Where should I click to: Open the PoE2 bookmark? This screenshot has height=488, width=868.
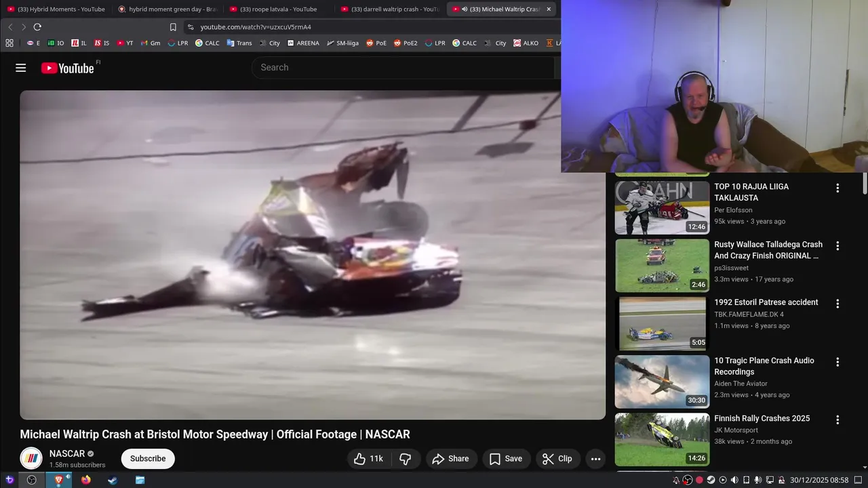coord(404,43)
